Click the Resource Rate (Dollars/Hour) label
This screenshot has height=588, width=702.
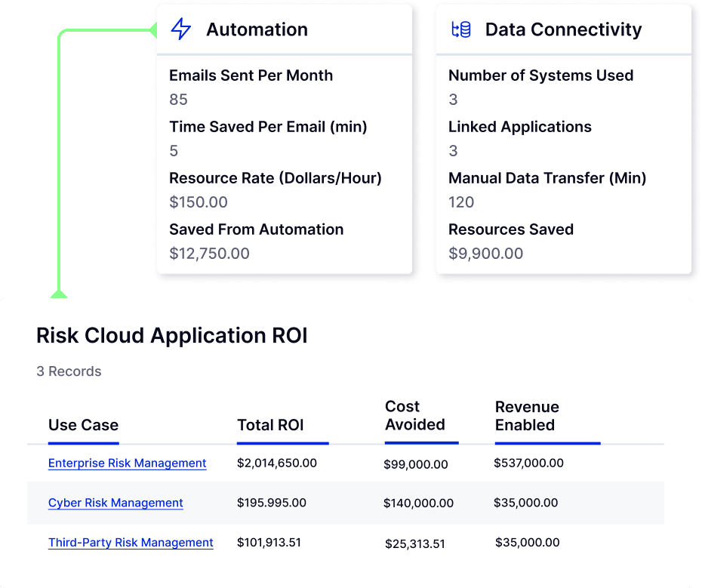276,178
